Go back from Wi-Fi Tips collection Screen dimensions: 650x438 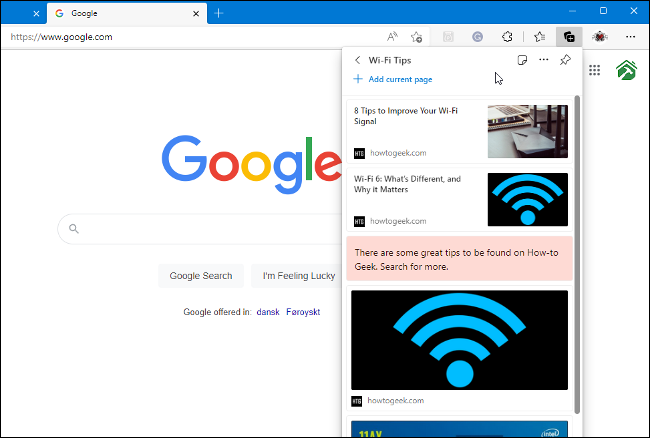click(357, 60)
